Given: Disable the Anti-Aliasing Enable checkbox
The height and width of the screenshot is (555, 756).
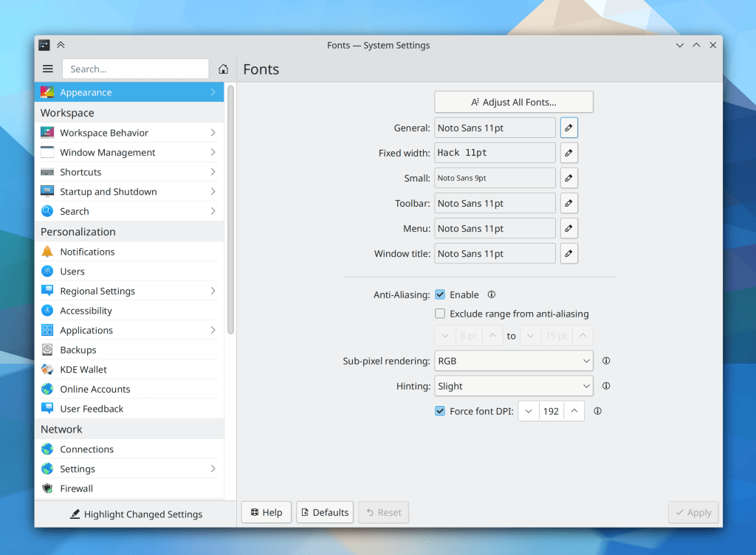Looking at the screenshot, I should point(440,294).
